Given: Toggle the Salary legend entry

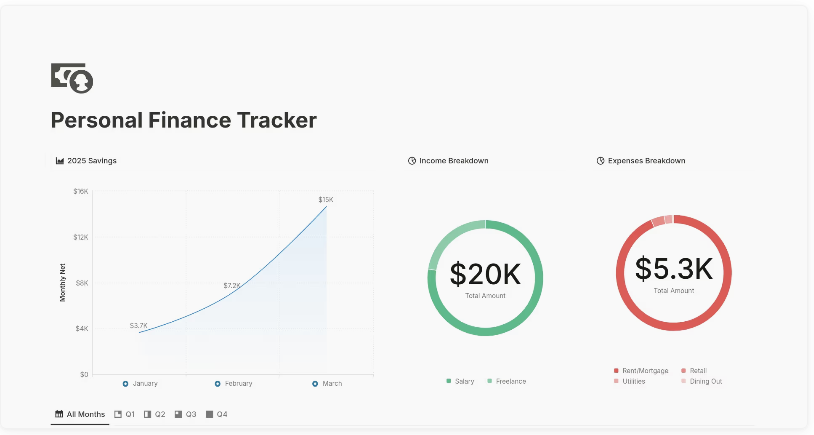Looking at the screenshot, I should [460, 382].
